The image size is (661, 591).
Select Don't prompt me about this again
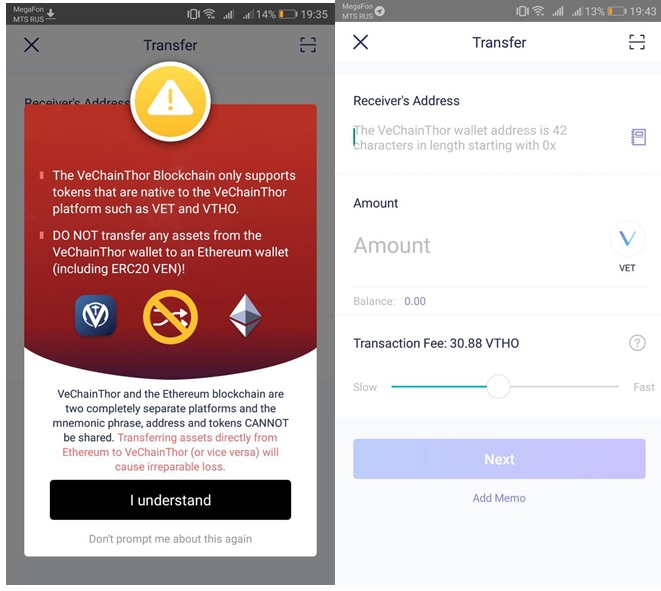(170, 539)
